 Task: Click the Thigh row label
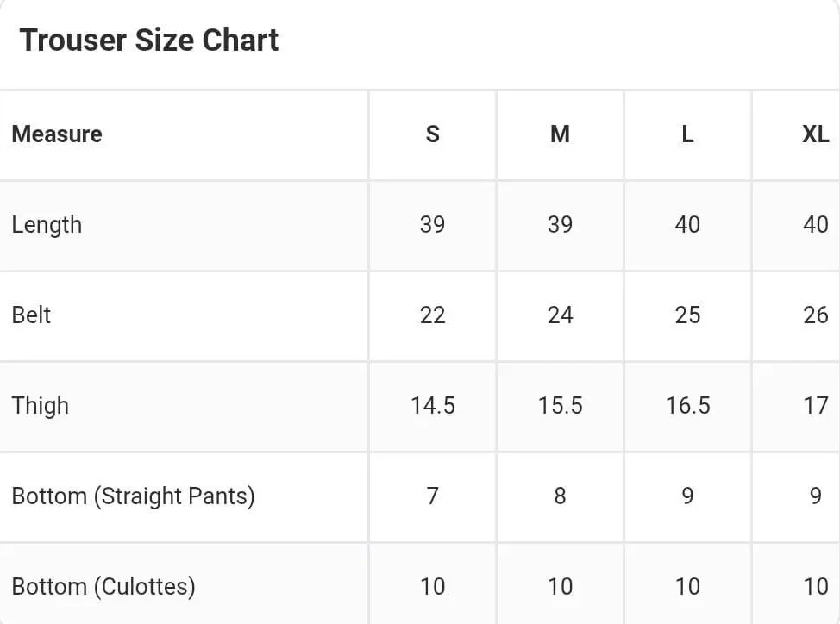pyautogui.click(x=41, y=406)
